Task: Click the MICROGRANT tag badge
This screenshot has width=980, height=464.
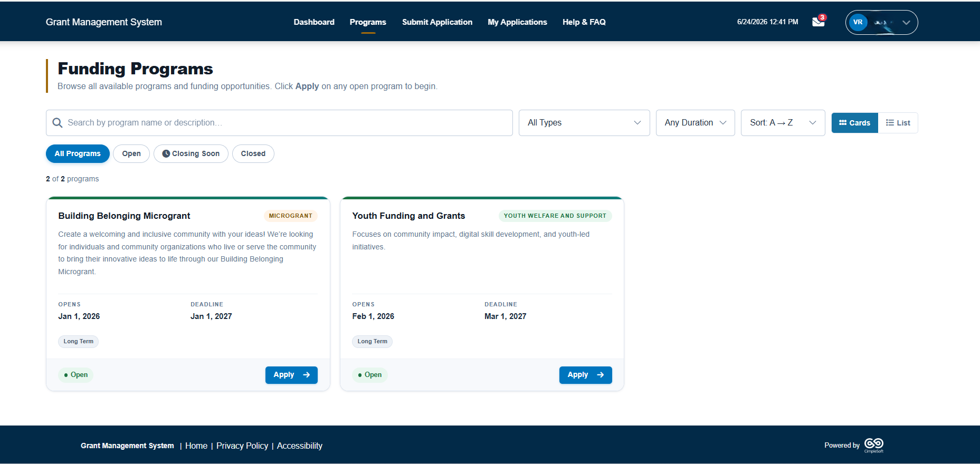Action: tap(290, 216)
